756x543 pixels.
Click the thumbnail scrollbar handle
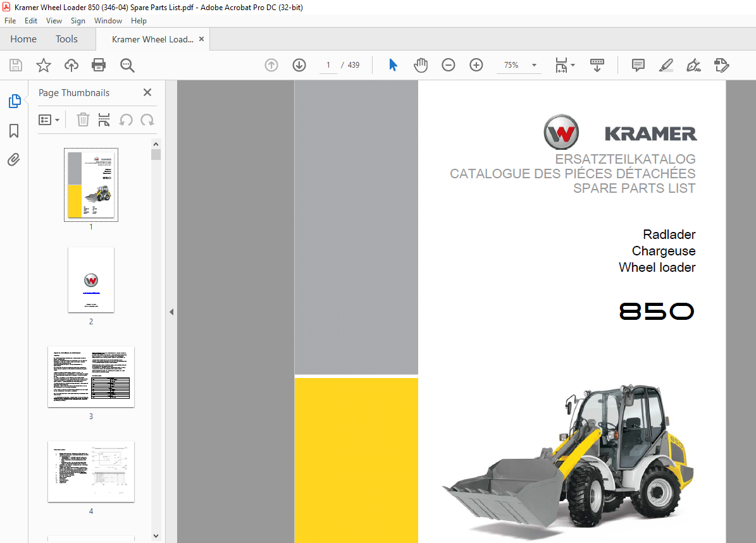coord(156,154)
